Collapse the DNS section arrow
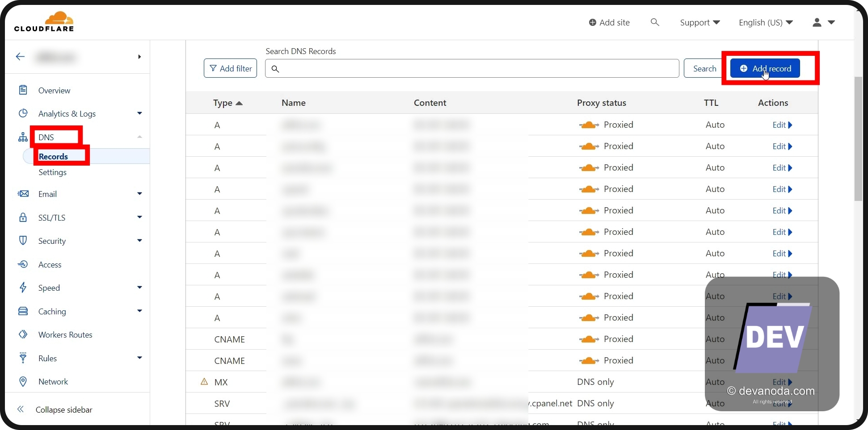 139,137
